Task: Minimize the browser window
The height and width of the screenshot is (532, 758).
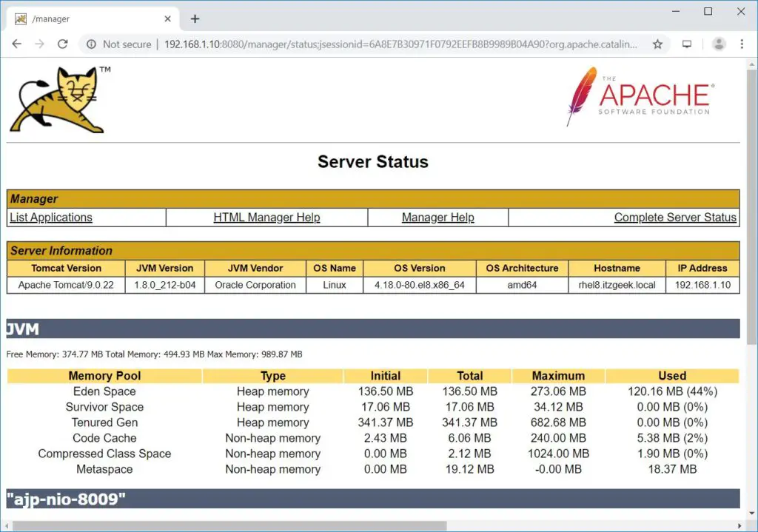Action: 676,11
